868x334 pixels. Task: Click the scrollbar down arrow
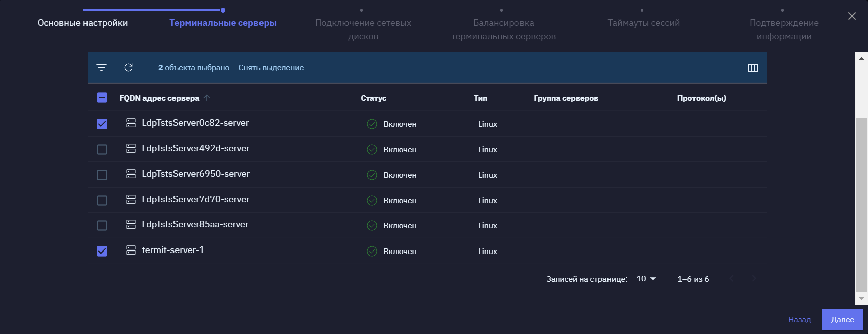[861, 298]
